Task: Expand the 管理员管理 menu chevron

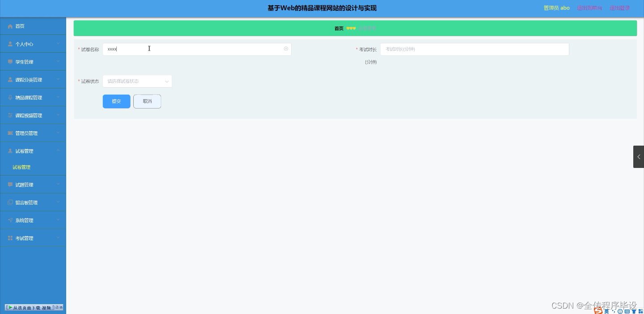Action: click(58, 133)
